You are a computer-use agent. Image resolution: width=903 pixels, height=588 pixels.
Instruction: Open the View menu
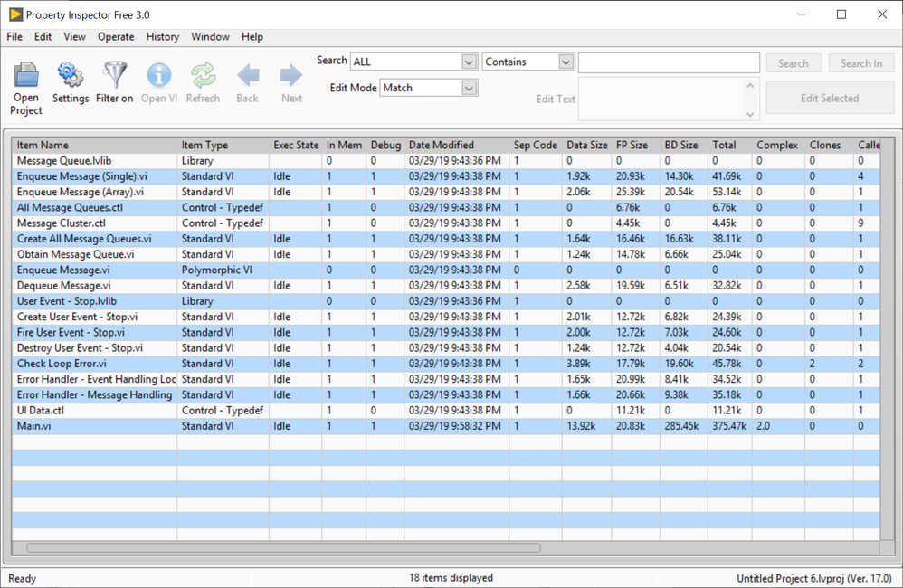(74, 37)
